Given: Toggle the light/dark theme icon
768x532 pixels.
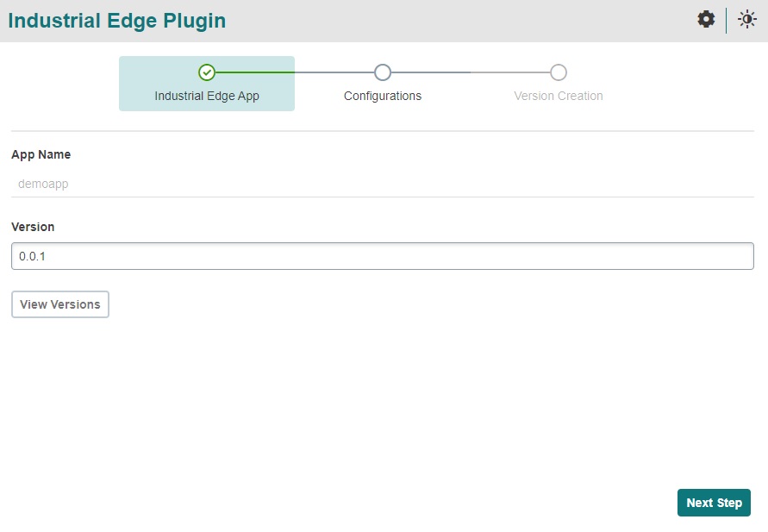Looking at the screenshot, I should (746, 20).
